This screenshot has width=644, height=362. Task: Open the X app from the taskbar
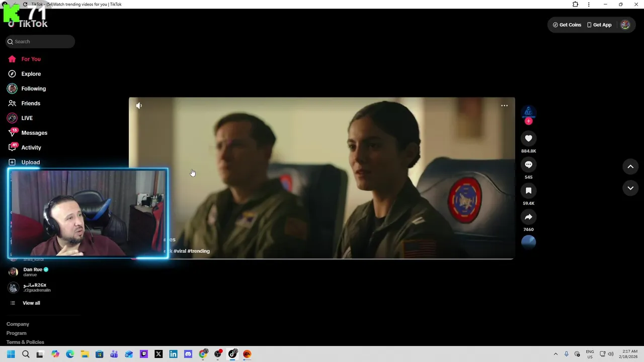[158, 354]
